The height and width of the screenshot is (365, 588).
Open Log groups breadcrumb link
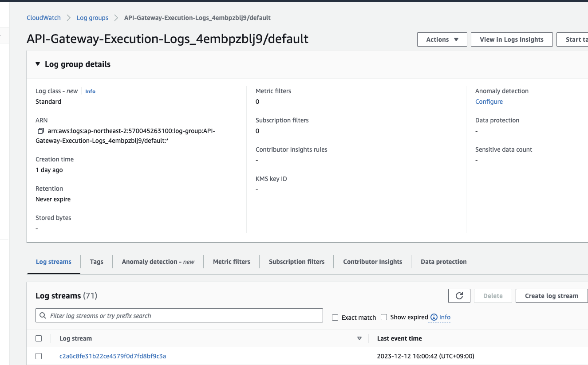(x=92, y=18)
